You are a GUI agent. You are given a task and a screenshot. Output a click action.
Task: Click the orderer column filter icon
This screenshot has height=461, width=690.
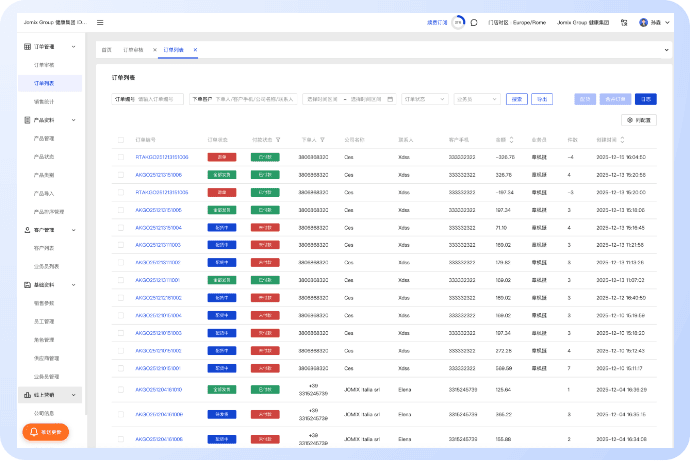(322, 139)
